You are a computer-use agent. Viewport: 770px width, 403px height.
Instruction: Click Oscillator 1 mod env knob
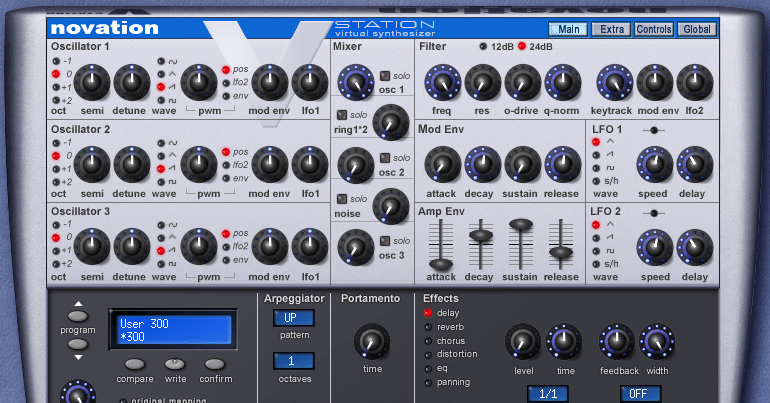(270, 82)
